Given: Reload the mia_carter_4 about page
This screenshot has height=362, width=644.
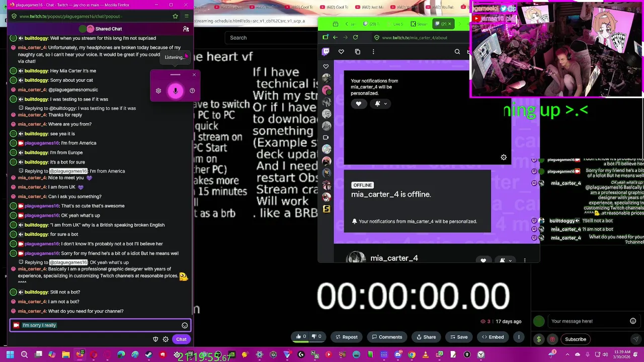Looking at the screenshot, I should click(x=355, y=37).
